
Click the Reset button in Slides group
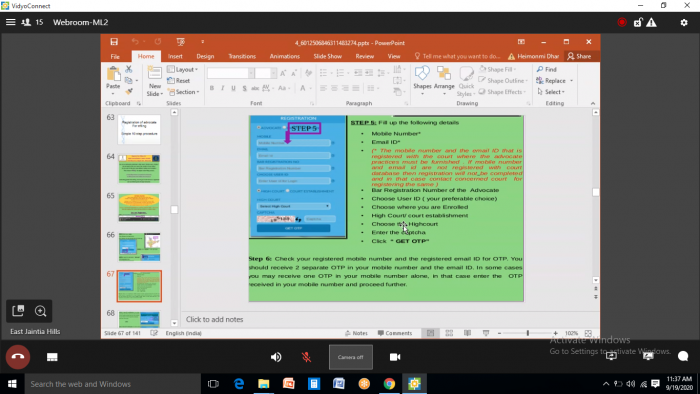(x=179, y=81)
